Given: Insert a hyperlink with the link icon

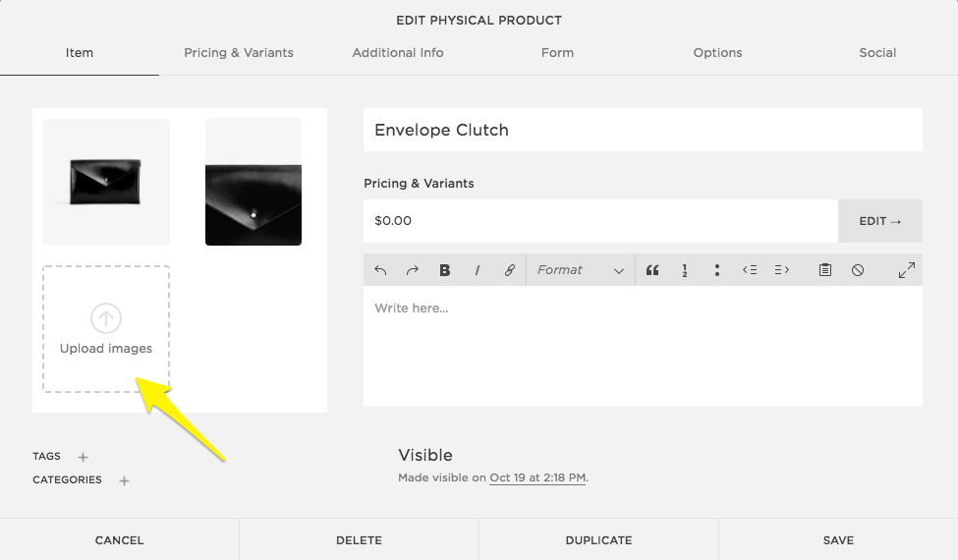Looking at the screenshot, I should pyautogui.click(x=509, y=270).
